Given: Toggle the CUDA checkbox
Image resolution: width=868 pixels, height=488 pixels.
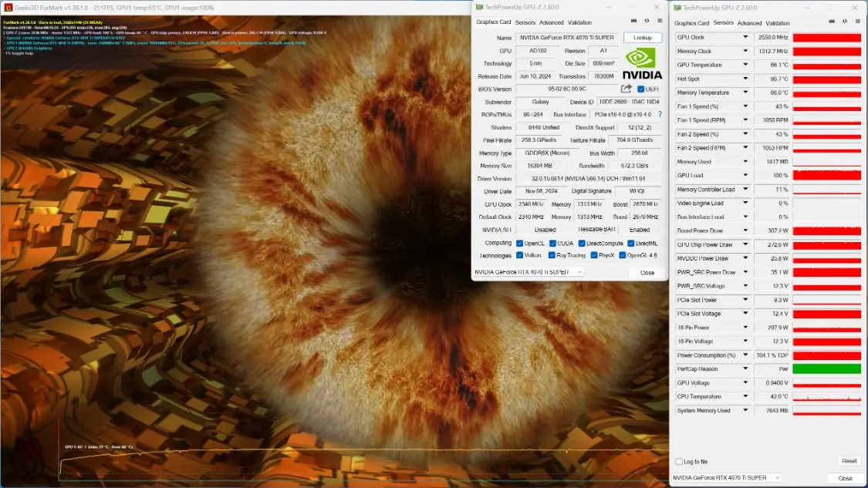Looking at the screenshot, I should (552, 244).
